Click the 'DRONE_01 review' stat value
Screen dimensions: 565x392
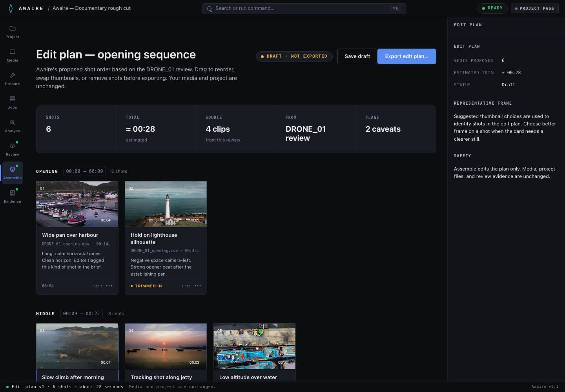click(x=306, y=134)
